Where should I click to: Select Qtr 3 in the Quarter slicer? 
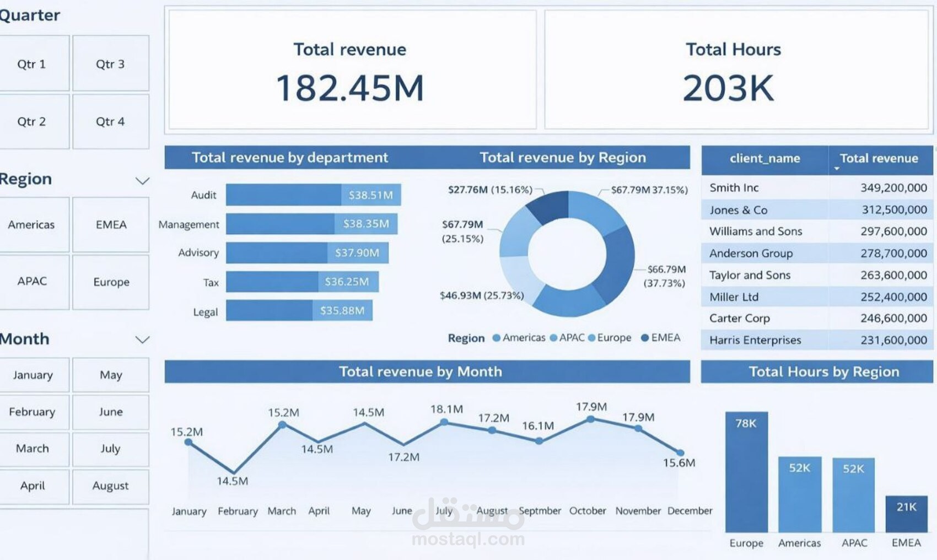[110, 63]
